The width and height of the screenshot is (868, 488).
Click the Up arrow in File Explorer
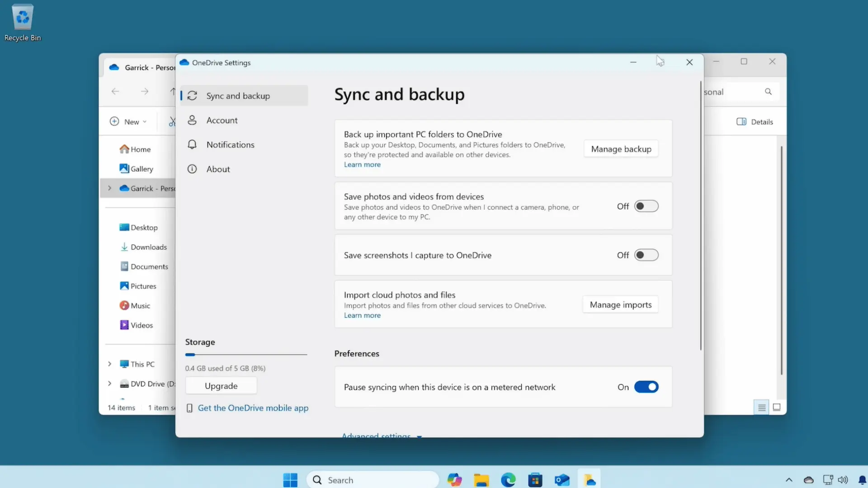173,91
